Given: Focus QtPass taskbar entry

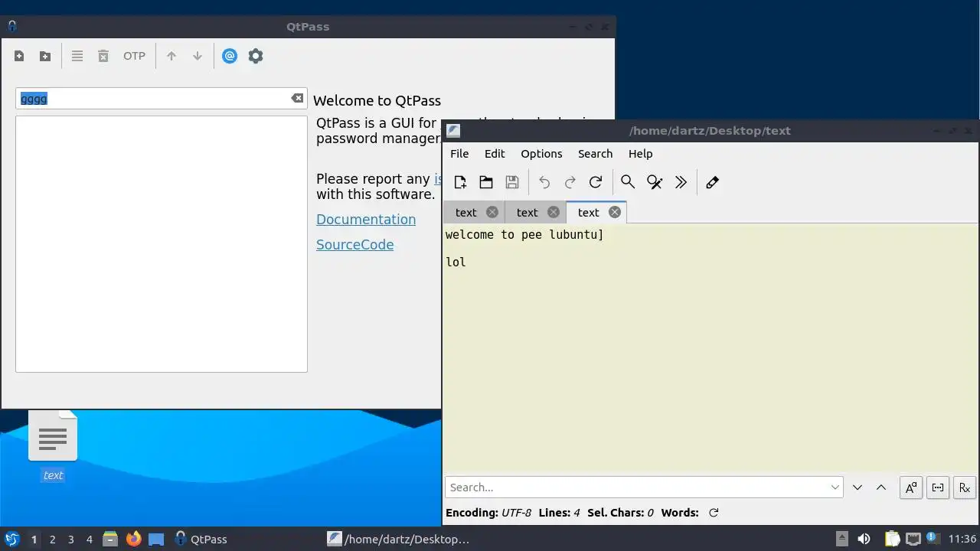Looking at the screenshot, I should click(x=201, y=539).
